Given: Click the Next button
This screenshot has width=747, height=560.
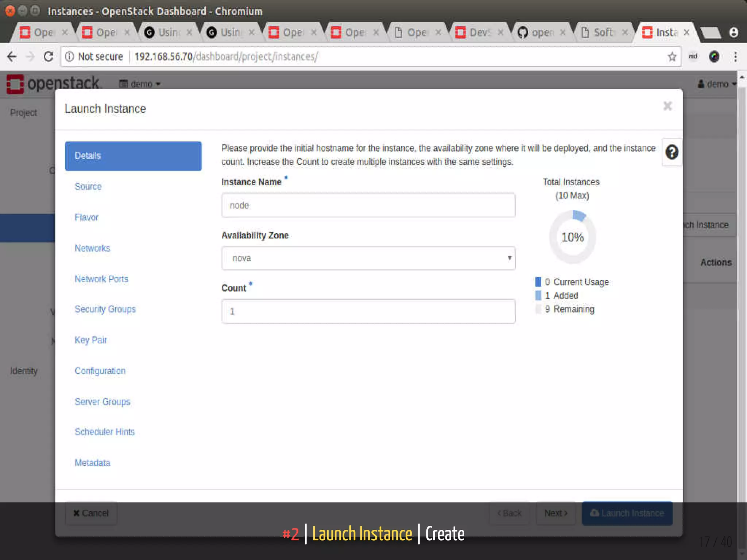Looking at the screenshot, I should click(x=556, y=513).
